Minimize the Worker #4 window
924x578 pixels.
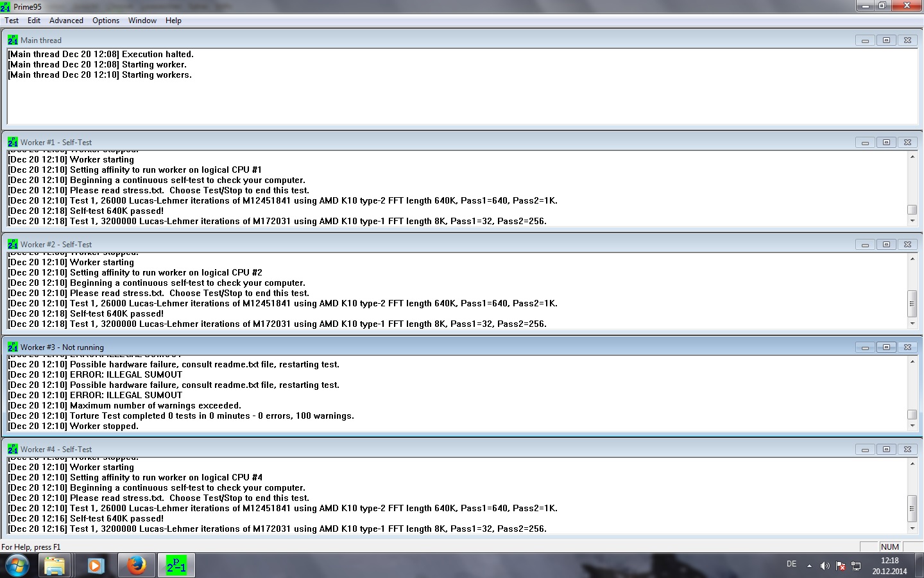865,449
